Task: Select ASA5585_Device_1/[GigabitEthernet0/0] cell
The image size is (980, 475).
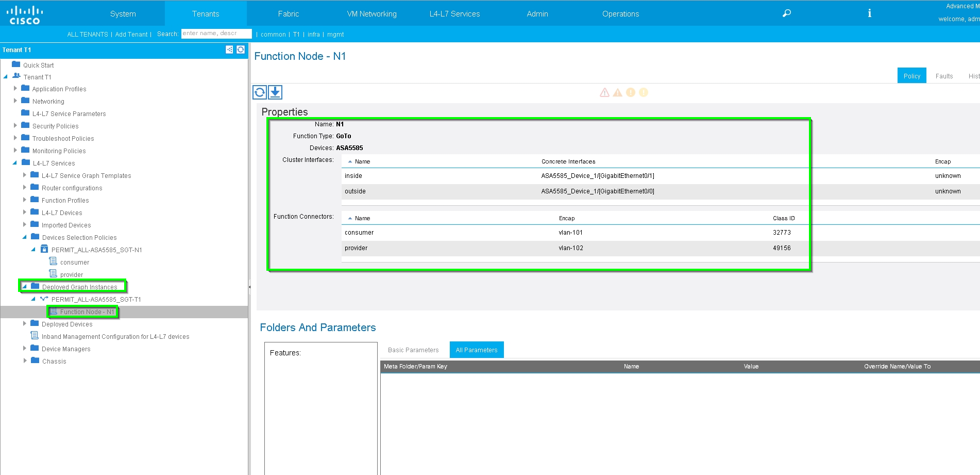Action: 598,191
